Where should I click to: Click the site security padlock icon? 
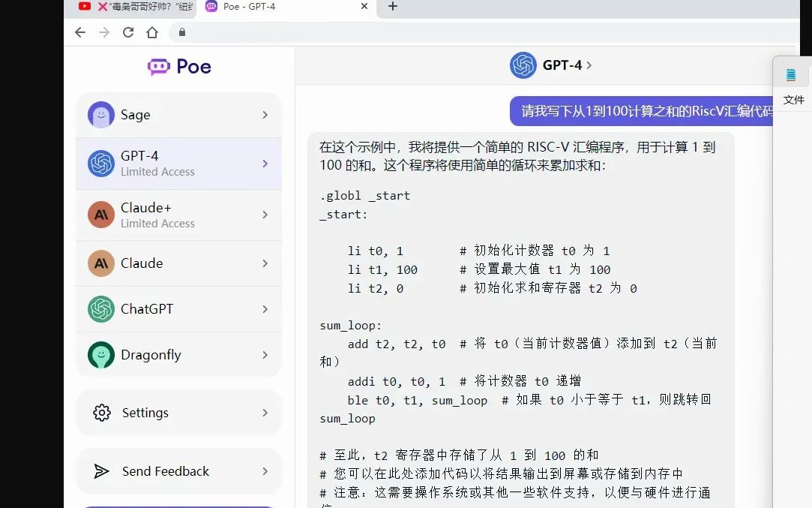pos(181,33)
